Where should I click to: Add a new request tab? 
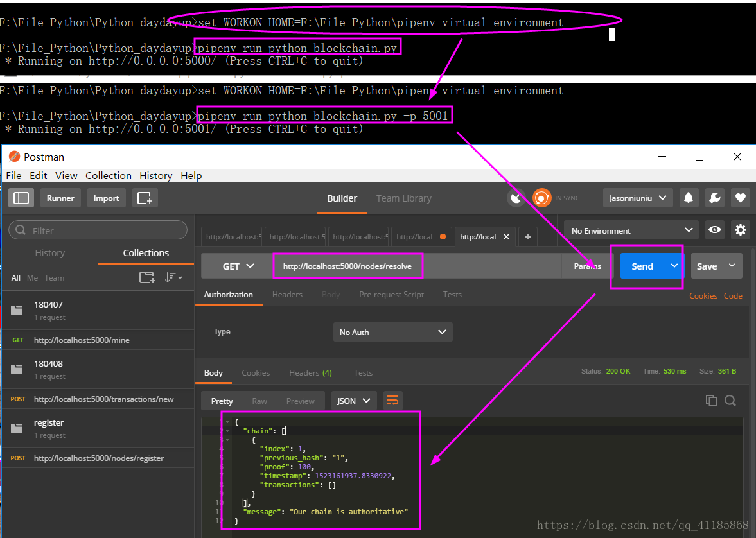pyautogui.click(x=527, y=237)
